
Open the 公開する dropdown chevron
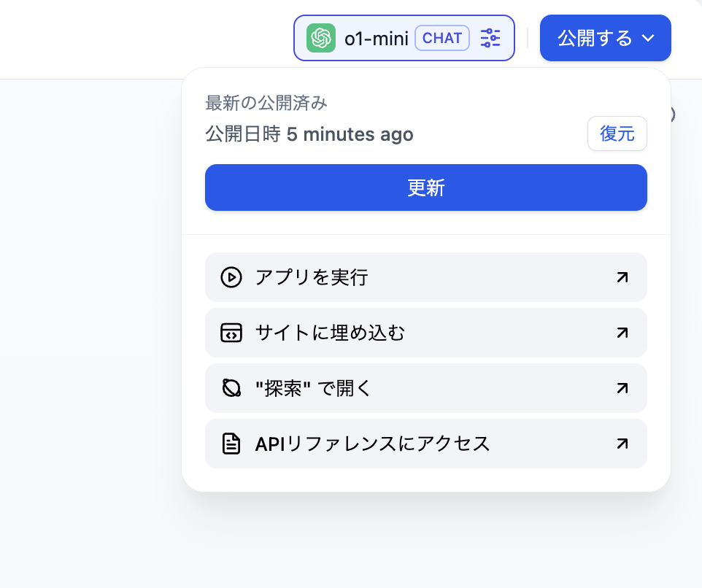click(648, 37)
